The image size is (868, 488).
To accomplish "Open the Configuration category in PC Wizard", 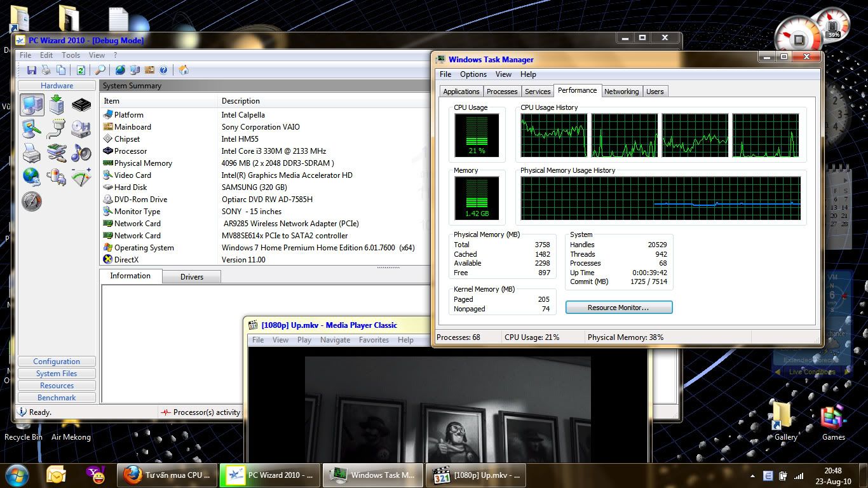I will coord(57,362).
